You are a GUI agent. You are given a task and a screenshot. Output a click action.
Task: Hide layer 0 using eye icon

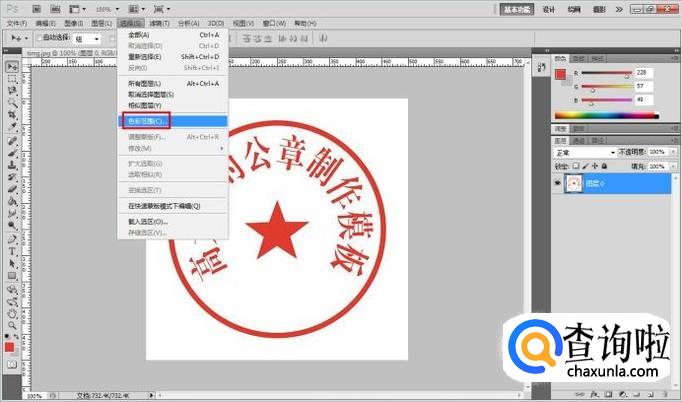click(557, 183)
